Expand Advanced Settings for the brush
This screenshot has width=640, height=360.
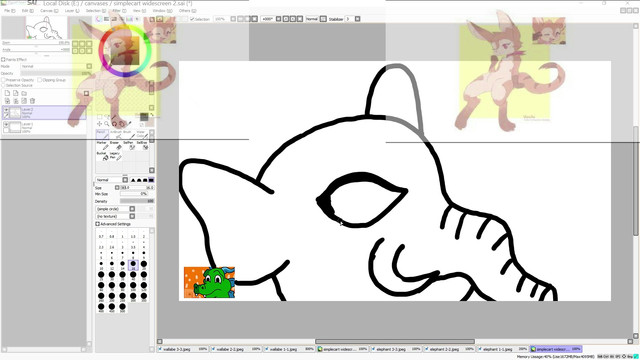(x=98, y=224)
